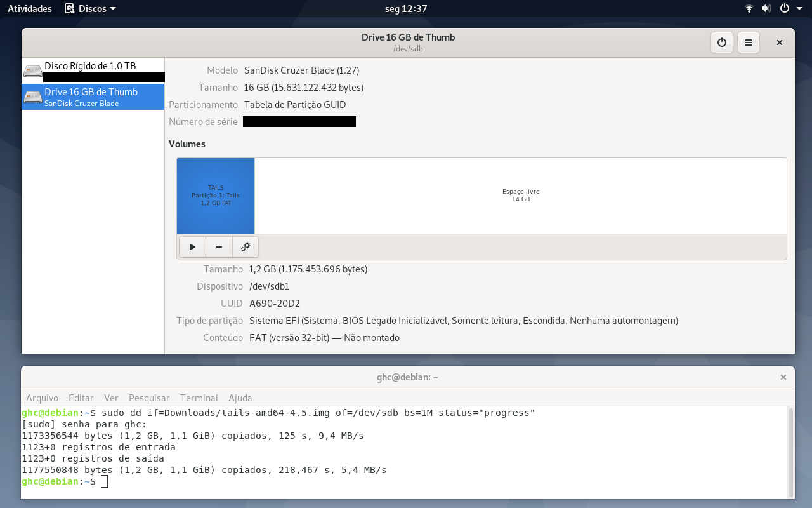Viewport: 812px width, 508px height.
Task: Click the '1123+0 registros de entrada' line
Action: point(98,447)
